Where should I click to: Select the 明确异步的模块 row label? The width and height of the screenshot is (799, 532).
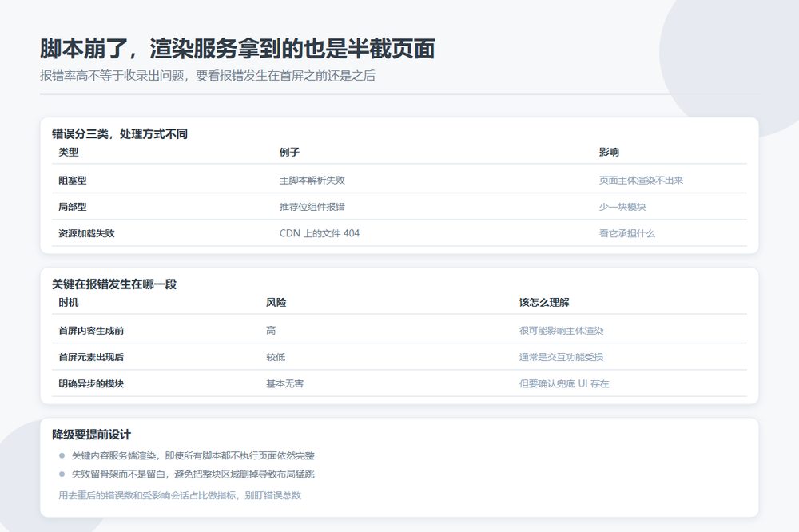(91, 383)
